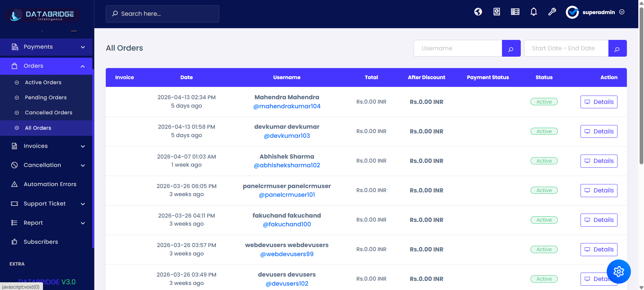Expand the Cancellation menu chevron

pyautogui.click(x=83, y=166)
